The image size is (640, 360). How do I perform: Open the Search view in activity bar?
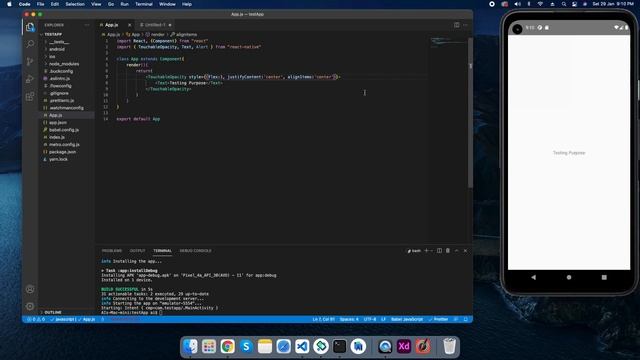[x=30, y=44]
